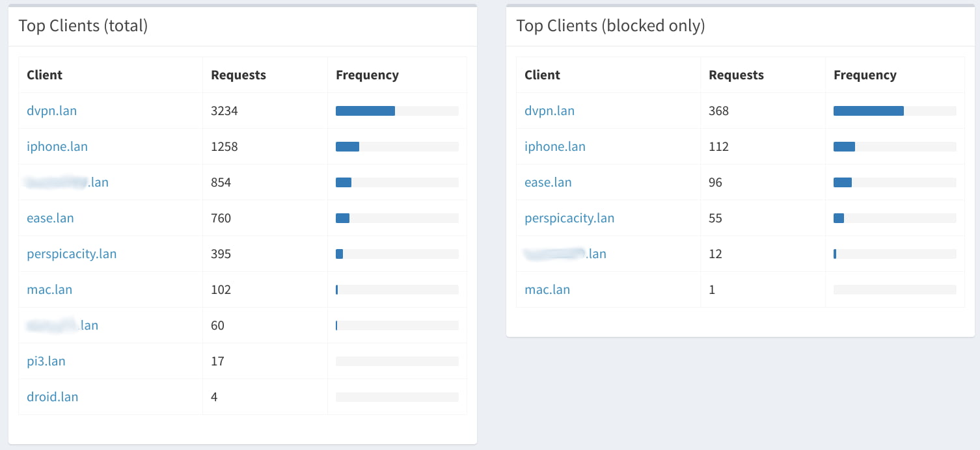
Task: Select blurred .lan client with 12 blocked requests
Action: [x=565, y=254]
